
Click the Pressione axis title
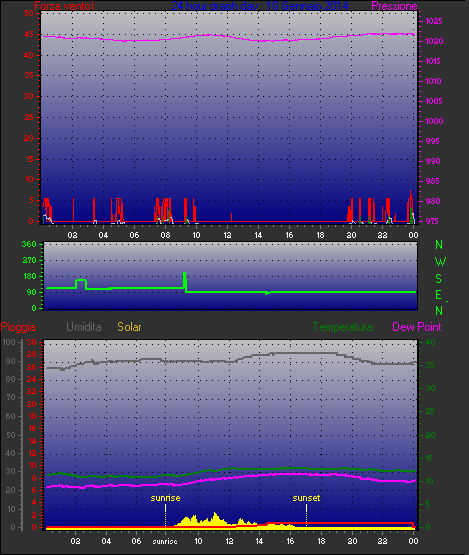coord(394,6)
